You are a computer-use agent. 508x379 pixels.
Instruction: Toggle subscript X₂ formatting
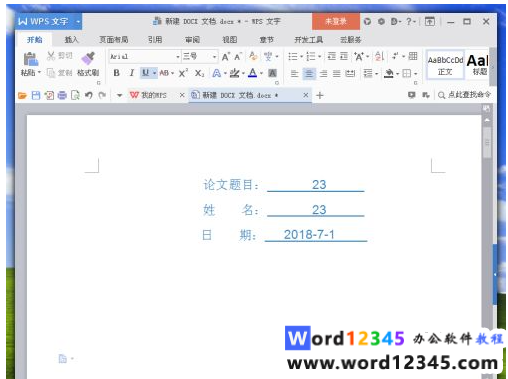[x=199, y=73]
